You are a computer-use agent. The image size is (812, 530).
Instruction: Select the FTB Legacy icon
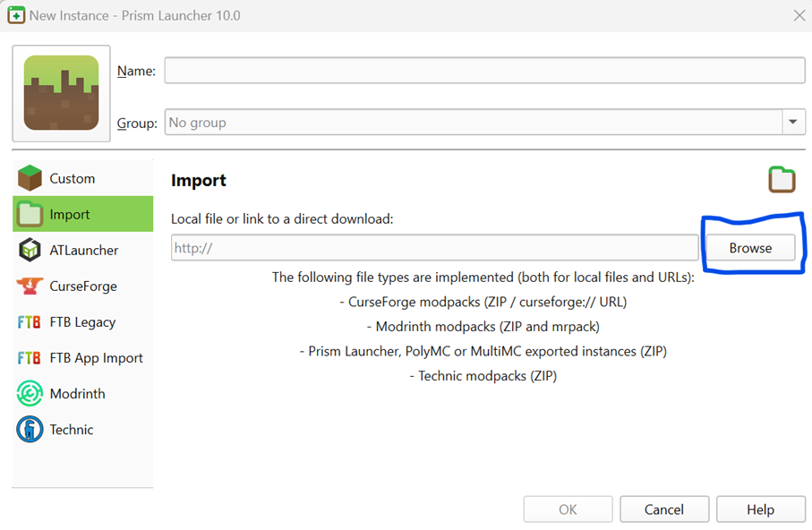coord(29,321)
